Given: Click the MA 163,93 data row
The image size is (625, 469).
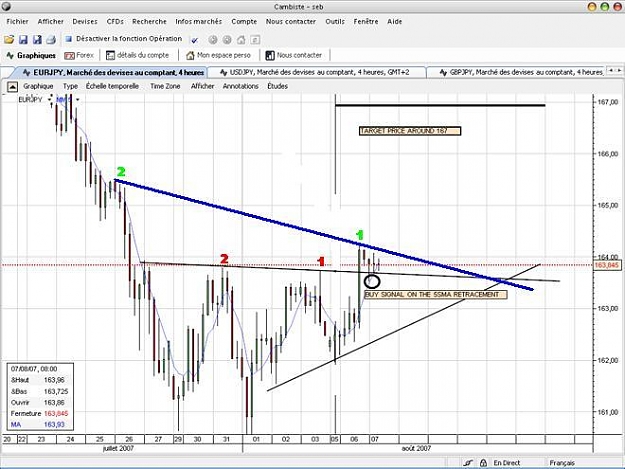Looking at the screenshot, I should tap(37, 425).
